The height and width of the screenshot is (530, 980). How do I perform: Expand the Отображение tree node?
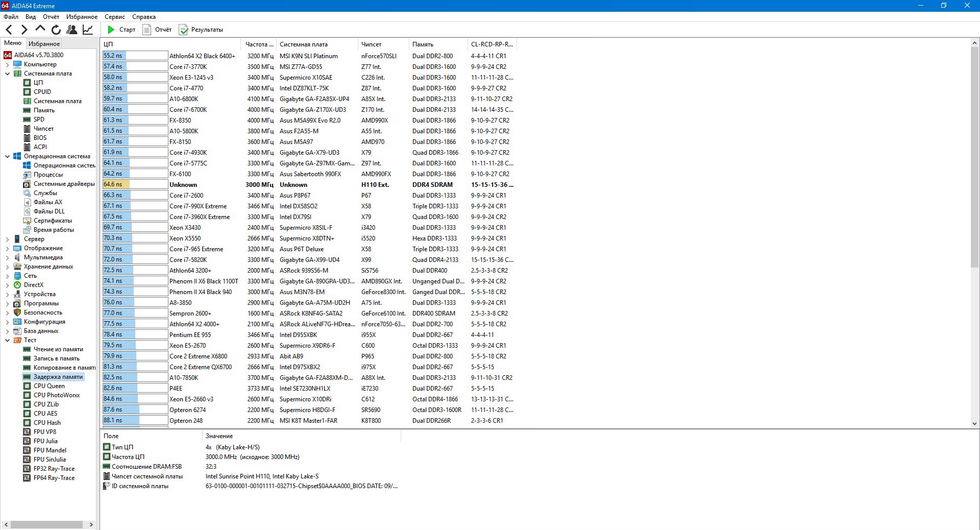coord(7,248)
